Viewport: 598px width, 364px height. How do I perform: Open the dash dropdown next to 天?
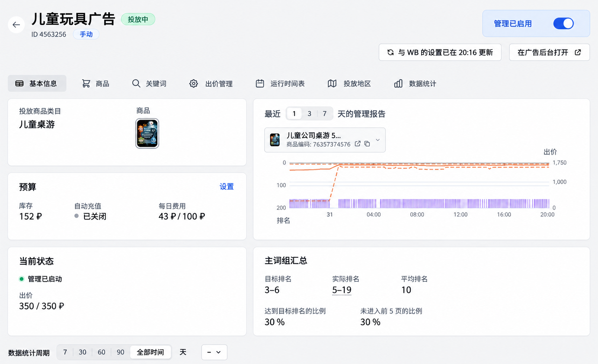[214, 352]
